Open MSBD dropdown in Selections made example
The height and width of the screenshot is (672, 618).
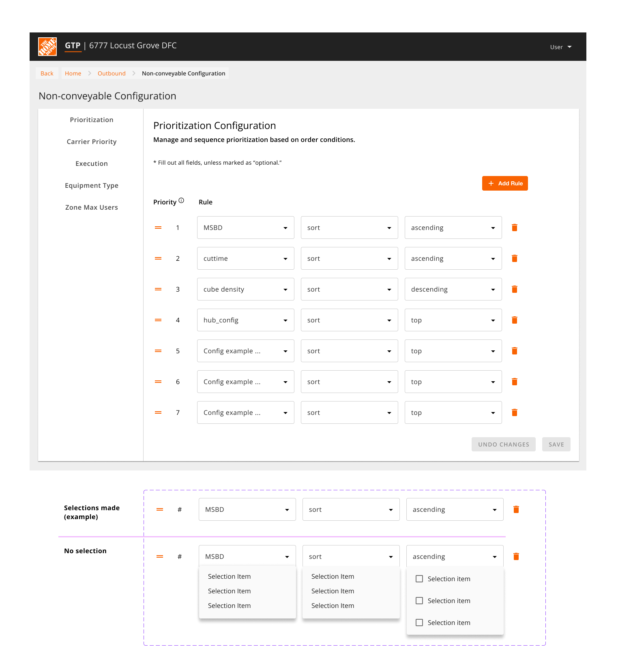[x=247, y=509]
